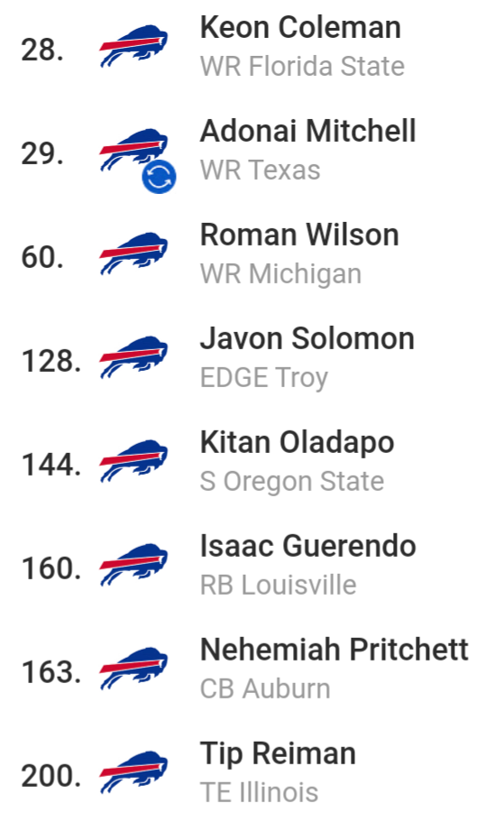Viewport: 504px width, 822px height.
Task: Tap the Bills logo next to pick 160
Action: (x=133, y=565)
